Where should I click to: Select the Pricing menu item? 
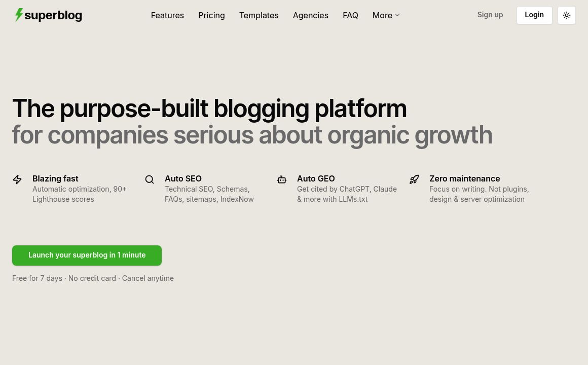tap(211, 15)
